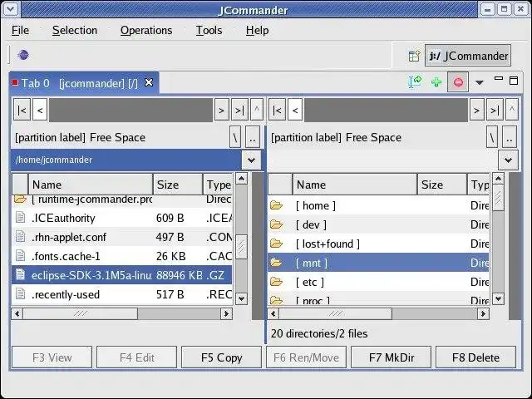Click the /home/jcommander path field
Image resolution: width=532 pixels, height=399 pixels.
[x=126, y=160]
